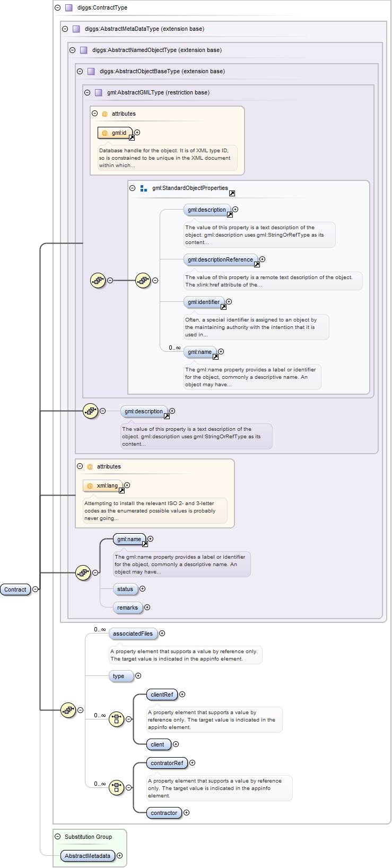The height and width of the screenshot is (868, 392).
Task: Click the purple diggs:ContractType type icon
Action: pos(68,8)
